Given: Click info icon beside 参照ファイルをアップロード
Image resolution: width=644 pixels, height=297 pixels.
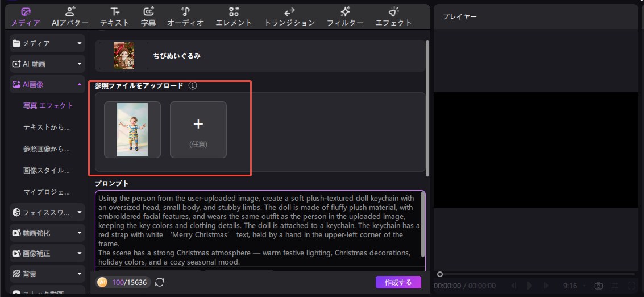Looking at the screenshot, I should [193, 86].
